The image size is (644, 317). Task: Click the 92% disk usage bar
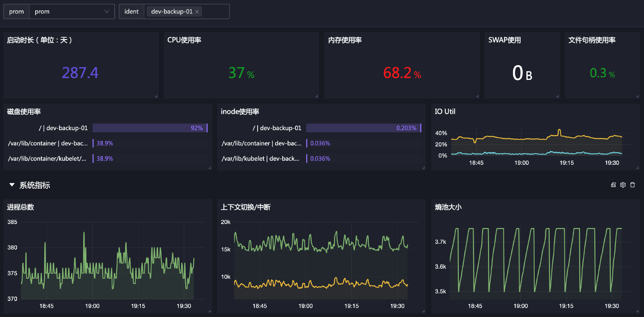(150, 128)
